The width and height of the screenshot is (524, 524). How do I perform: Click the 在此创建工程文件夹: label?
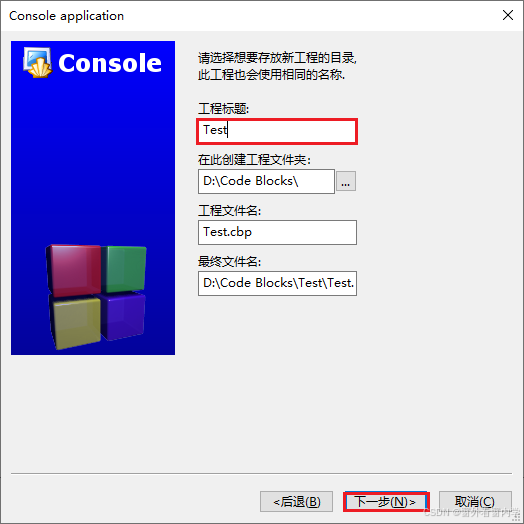(x=254, y=159)
